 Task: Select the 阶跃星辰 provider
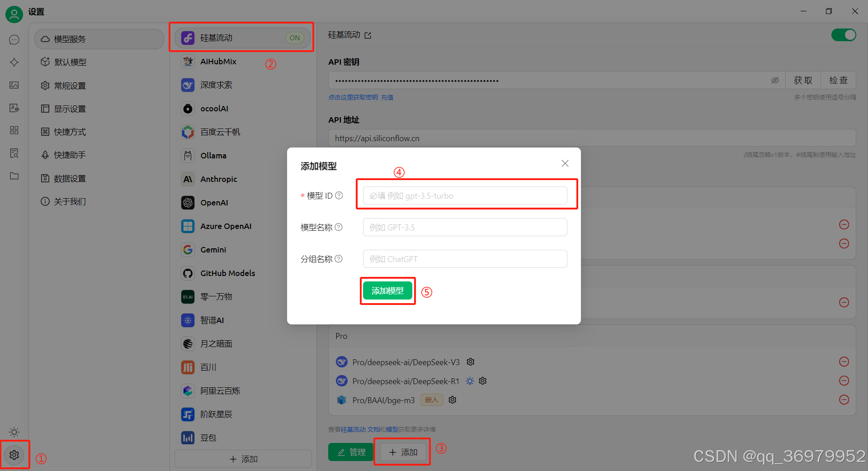coord(243,414)
